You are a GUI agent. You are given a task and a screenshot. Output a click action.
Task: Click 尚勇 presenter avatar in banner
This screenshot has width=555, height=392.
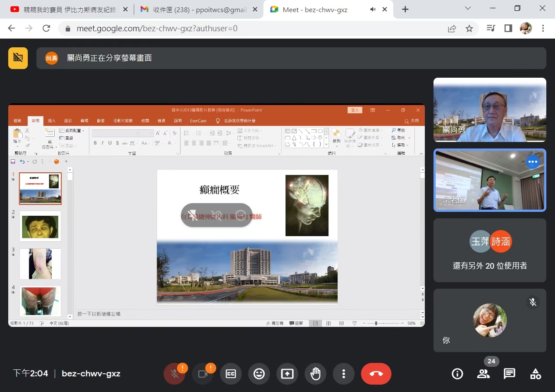pos(52,58)
